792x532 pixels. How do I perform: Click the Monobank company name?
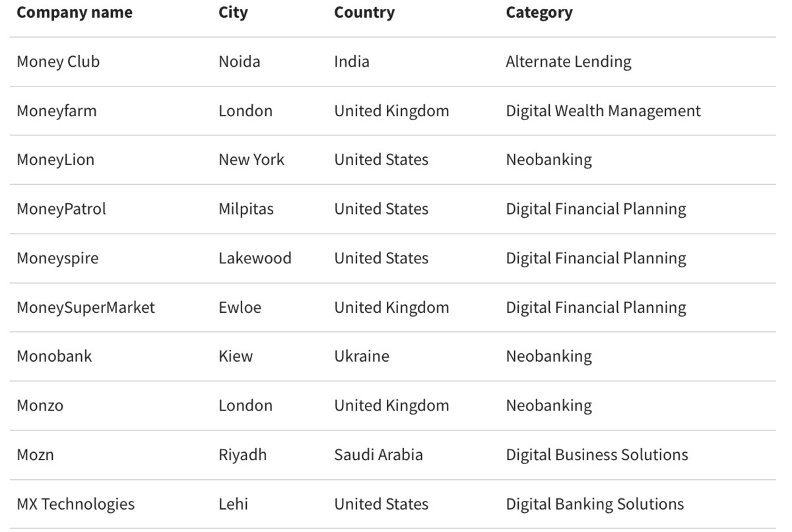point(54,356)
